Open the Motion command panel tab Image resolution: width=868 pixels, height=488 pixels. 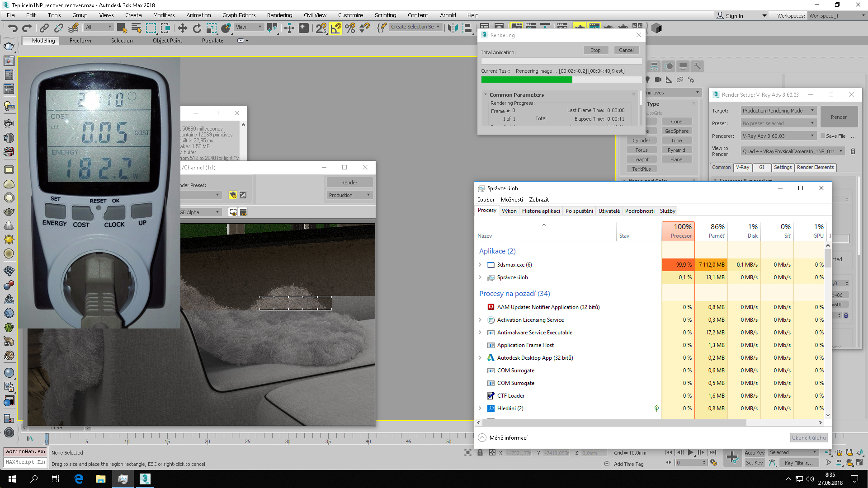coord(669,66)
